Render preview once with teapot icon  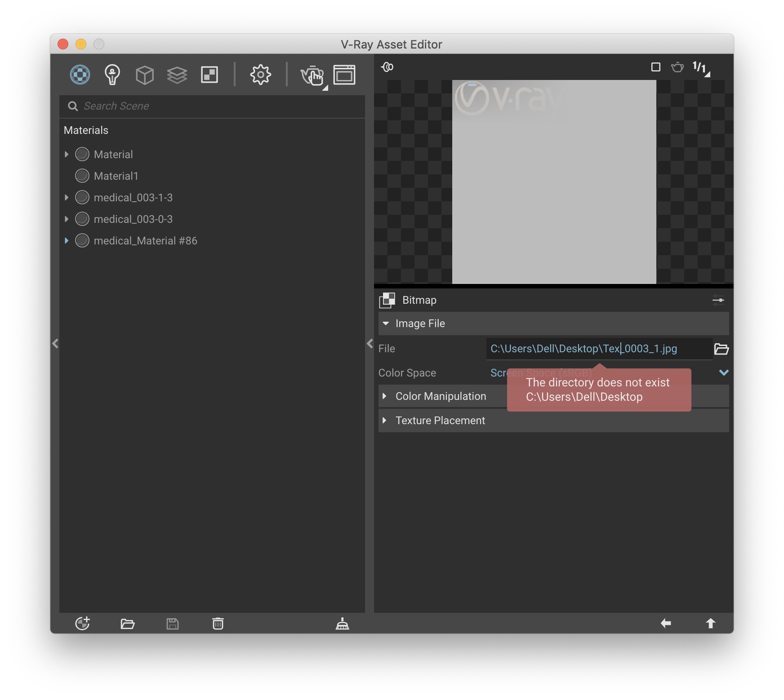click(x=677, y=67)
